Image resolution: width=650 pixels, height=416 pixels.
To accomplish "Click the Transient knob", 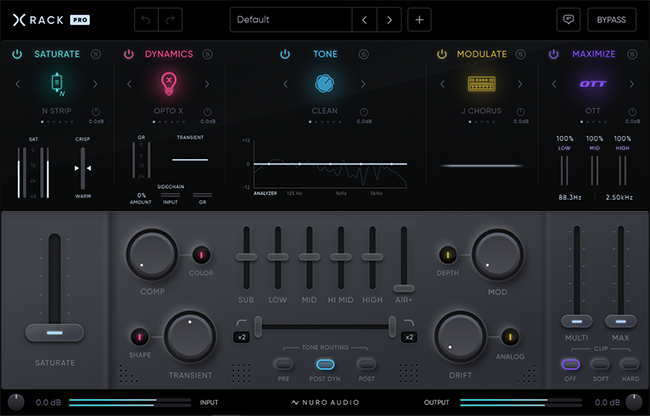I will click(x=190, y=337).
